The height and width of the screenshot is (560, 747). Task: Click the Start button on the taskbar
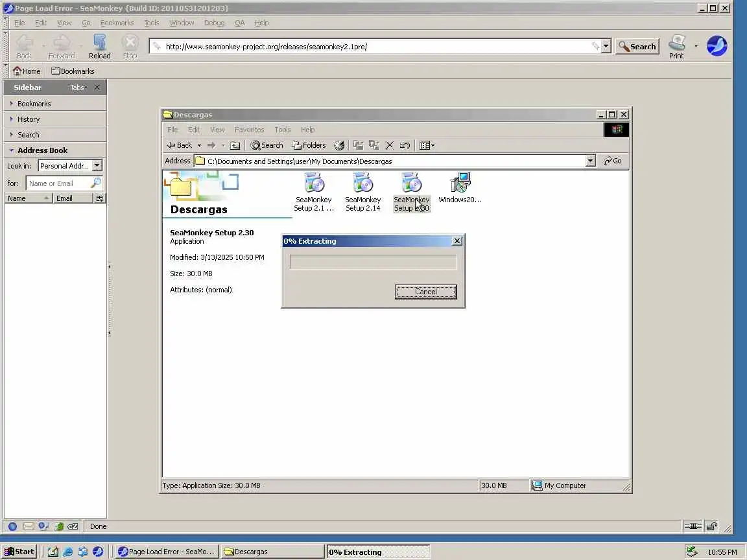tap(19, 552)
